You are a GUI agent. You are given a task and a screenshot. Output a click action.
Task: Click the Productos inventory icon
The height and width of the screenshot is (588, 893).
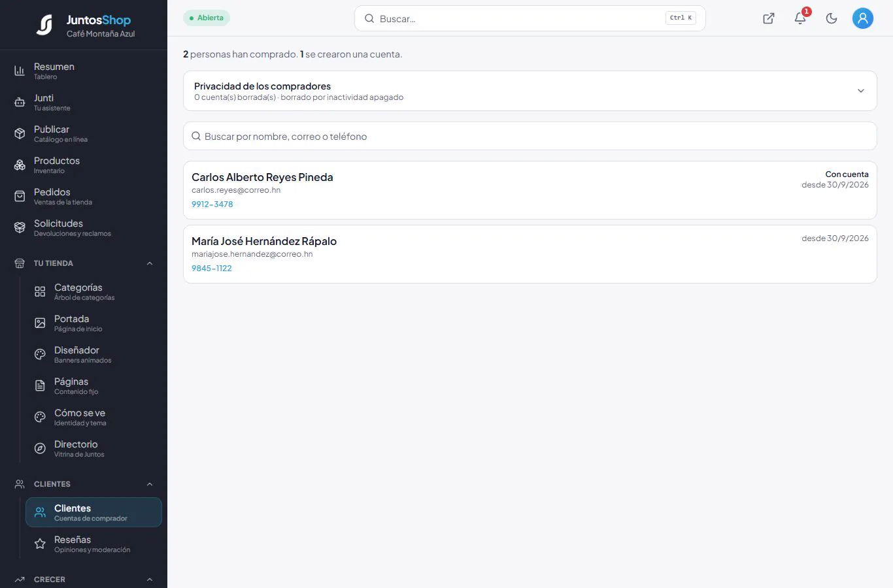(20, 165)
